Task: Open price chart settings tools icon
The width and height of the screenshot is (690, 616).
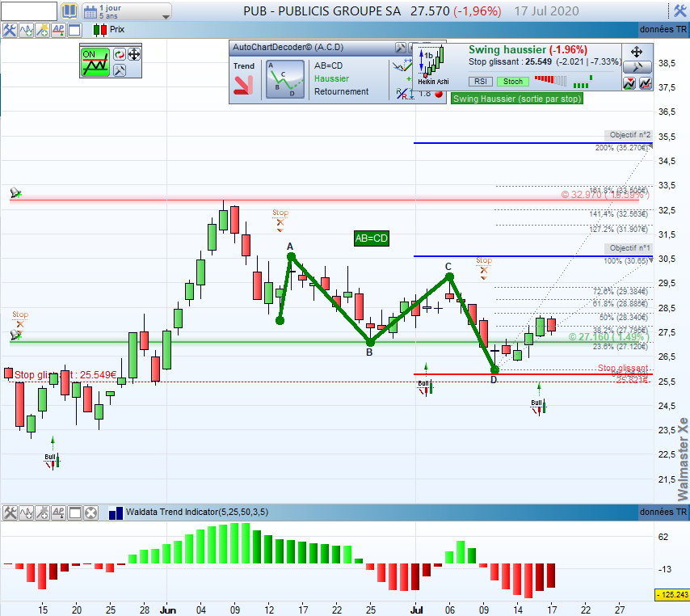Action: pos(9,30)
